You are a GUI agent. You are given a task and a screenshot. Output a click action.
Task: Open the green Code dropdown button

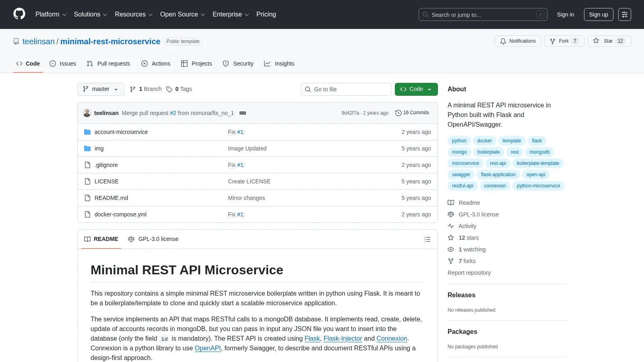point(416,89)
